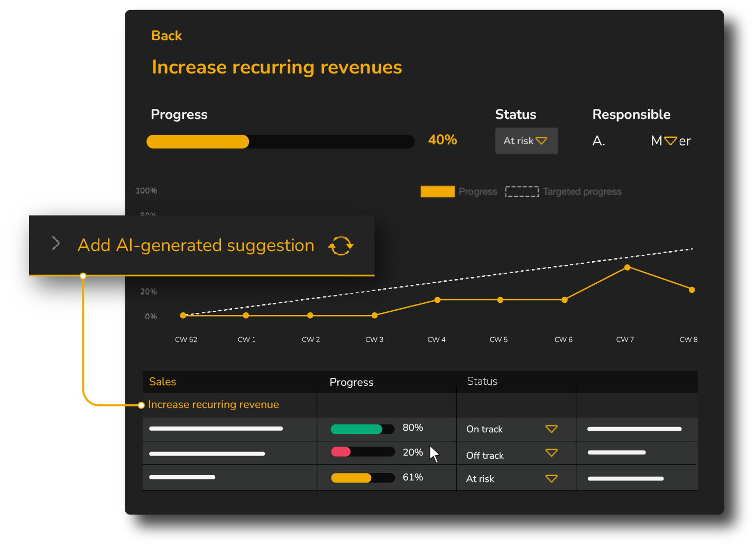Toggle the Off track status triangle in the table
756x547 pixels.
tap(551, 453)
